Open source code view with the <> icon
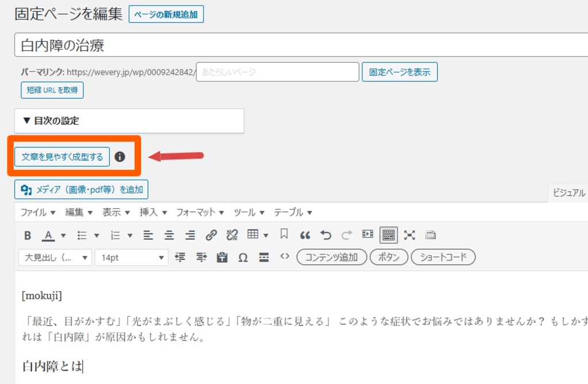The height and width of the screenshot is (384, 588). point(285,257)
